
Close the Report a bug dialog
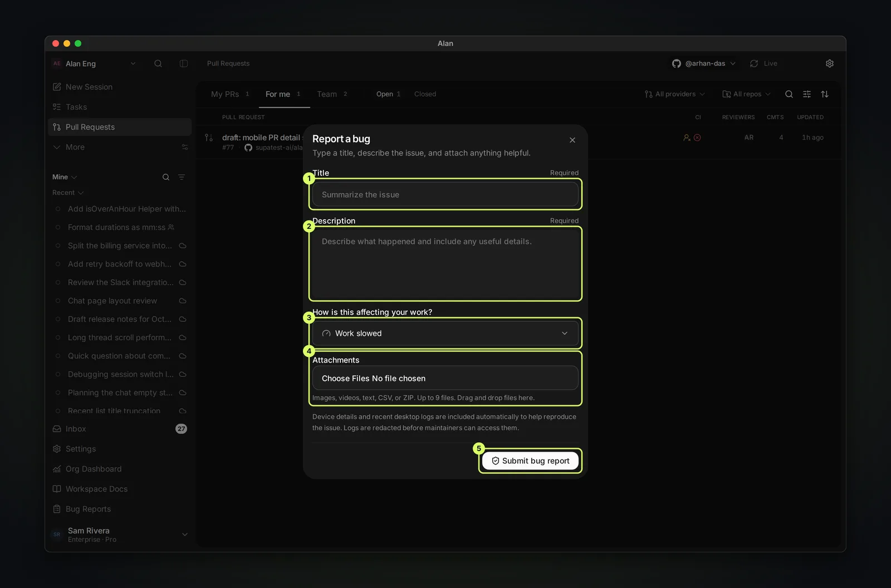[x=572, y=140]
